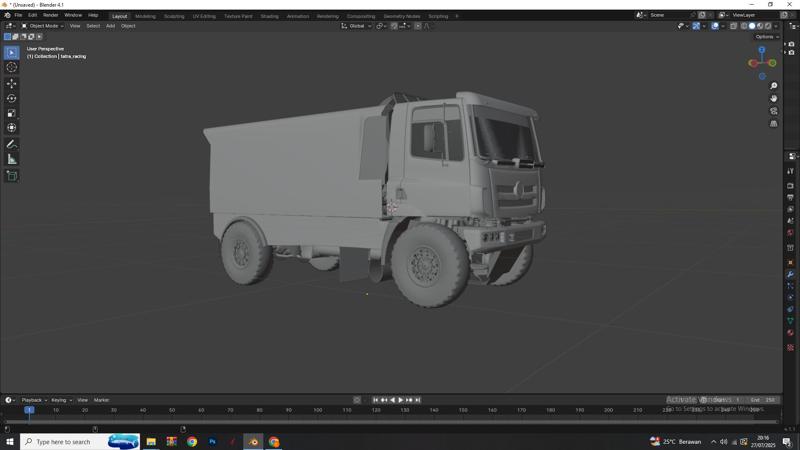Open the Object Mode dropdown
Viewport: 800px width, 450px height.
pos(42,26)
